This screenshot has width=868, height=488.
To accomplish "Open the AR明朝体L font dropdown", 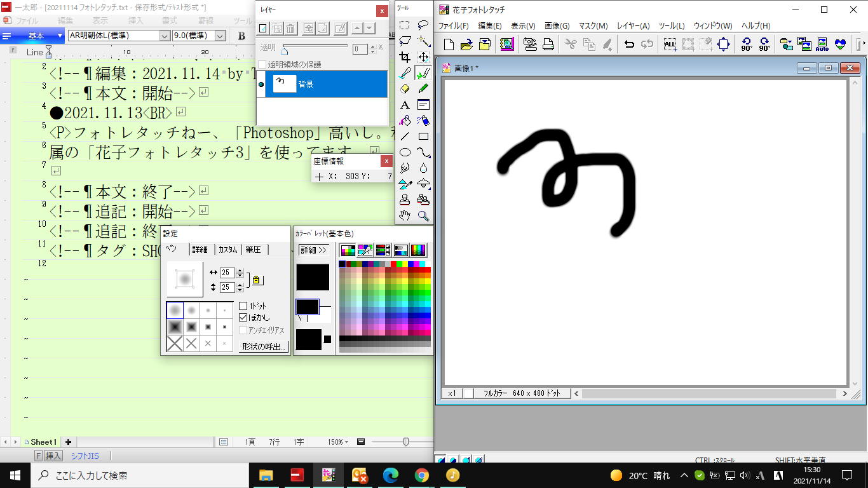I will pos(166,36).
